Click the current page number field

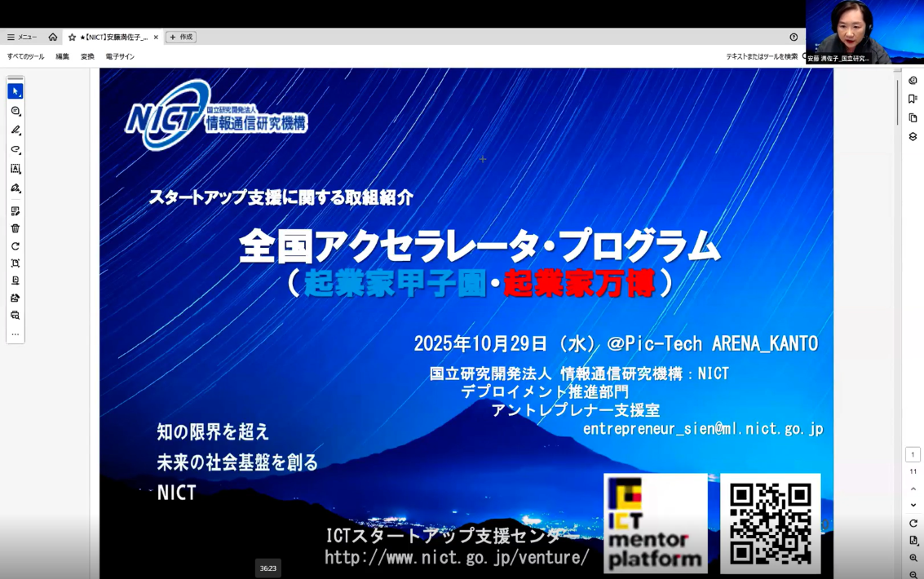click(x=913, y=455)
